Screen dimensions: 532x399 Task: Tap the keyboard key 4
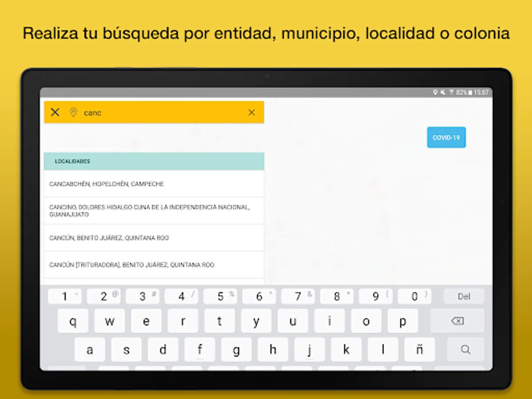[181, 297]
